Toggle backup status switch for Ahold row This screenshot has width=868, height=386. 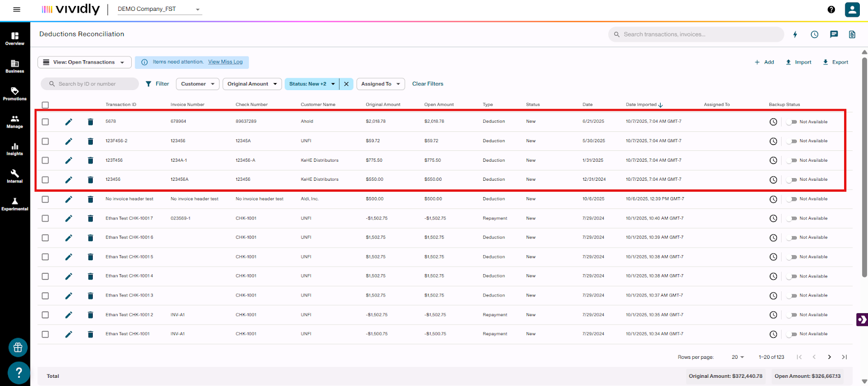791,122
